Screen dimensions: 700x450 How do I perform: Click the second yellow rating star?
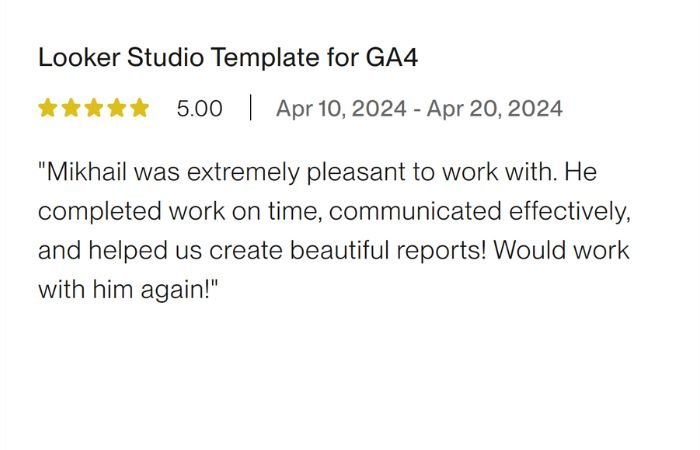coord(71,108)
